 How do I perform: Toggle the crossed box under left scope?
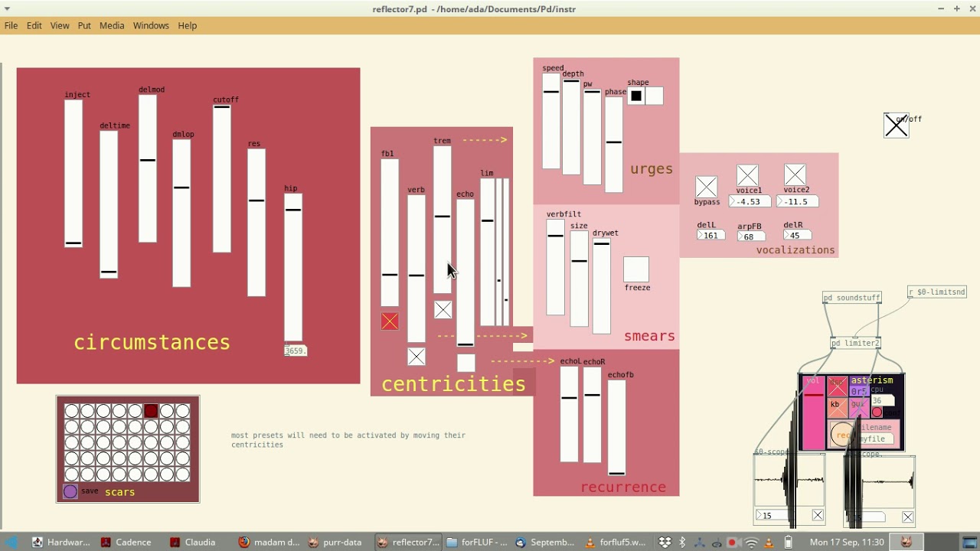tap(818, 516)
